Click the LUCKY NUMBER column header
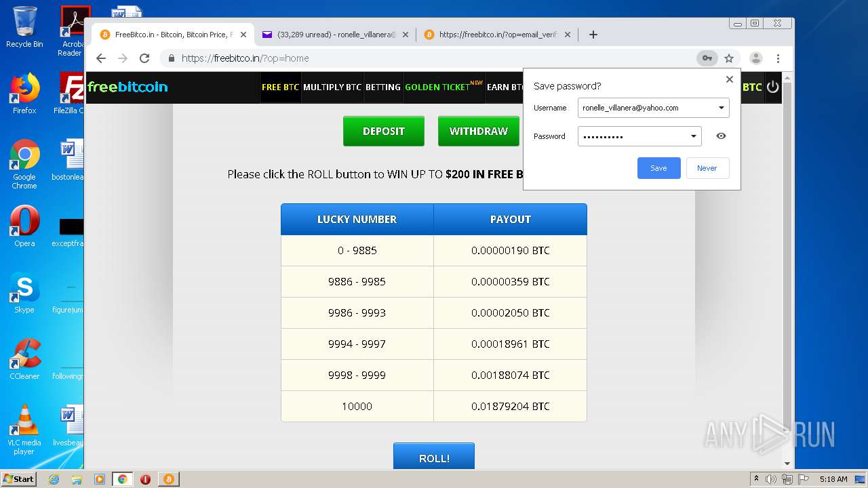Screen dimensions: 868x488 point(357,220)
